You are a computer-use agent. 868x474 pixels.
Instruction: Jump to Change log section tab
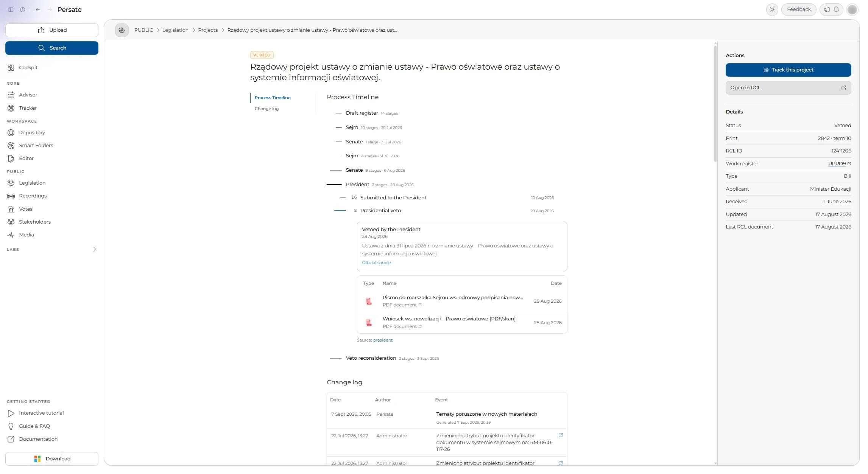[x=266, y=109]
